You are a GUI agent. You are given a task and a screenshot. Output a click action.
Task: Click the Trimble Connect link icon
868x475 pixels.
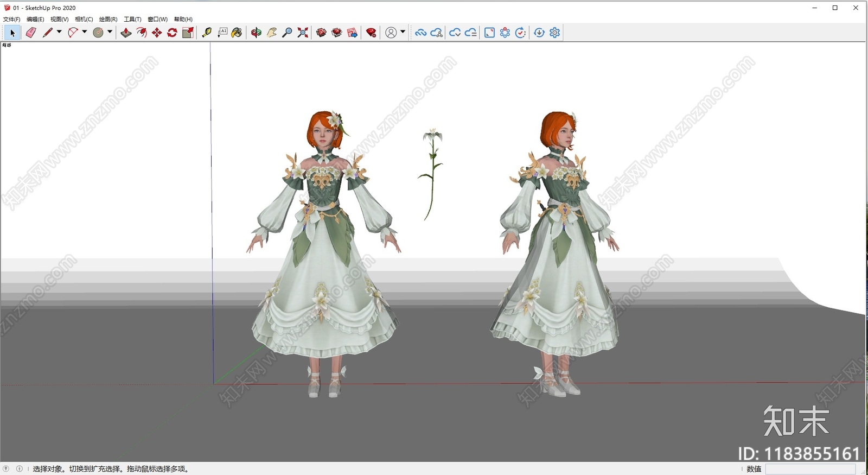(x=420, y=33)
